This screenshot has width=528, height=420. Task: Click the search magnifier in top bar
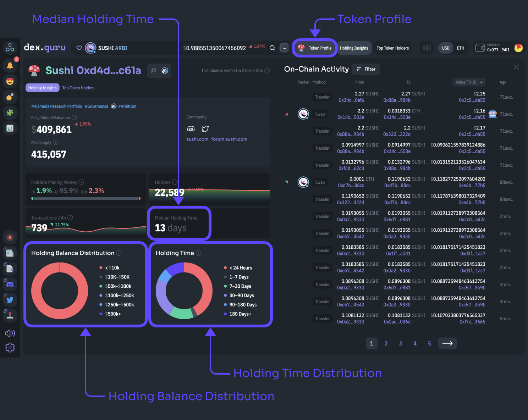click(x=272, y=48)
